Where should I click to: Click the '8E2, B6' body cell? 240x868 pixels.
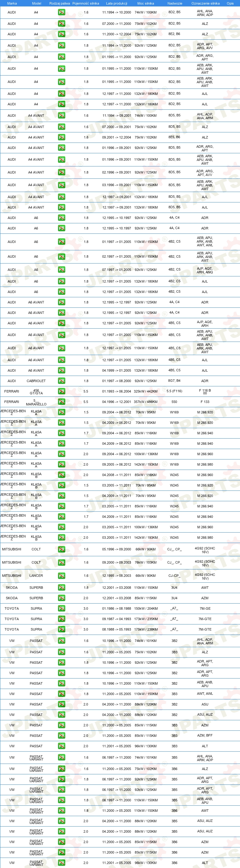click(174, 34)
